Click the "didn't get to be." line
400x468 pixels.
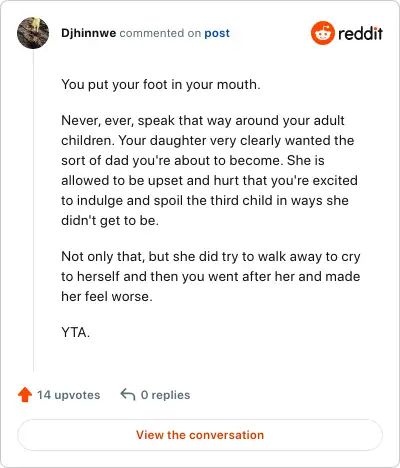coord(110,220)
